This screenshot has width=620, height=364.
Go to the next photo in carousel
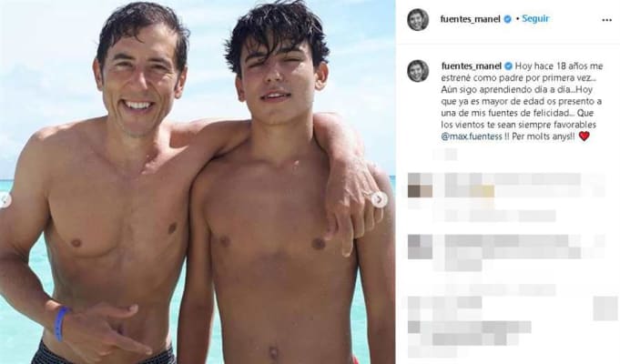tap(380, 200)
